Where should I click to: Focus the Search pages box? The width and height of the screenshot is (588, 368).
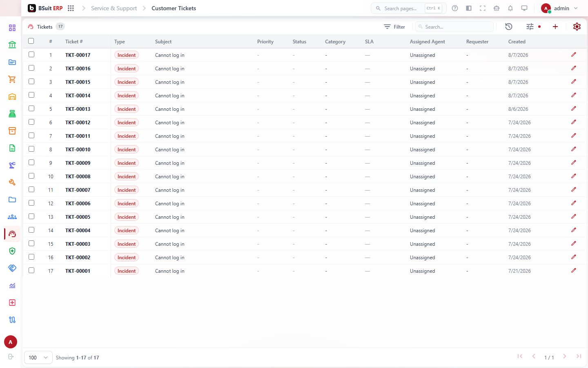(408, 8)
